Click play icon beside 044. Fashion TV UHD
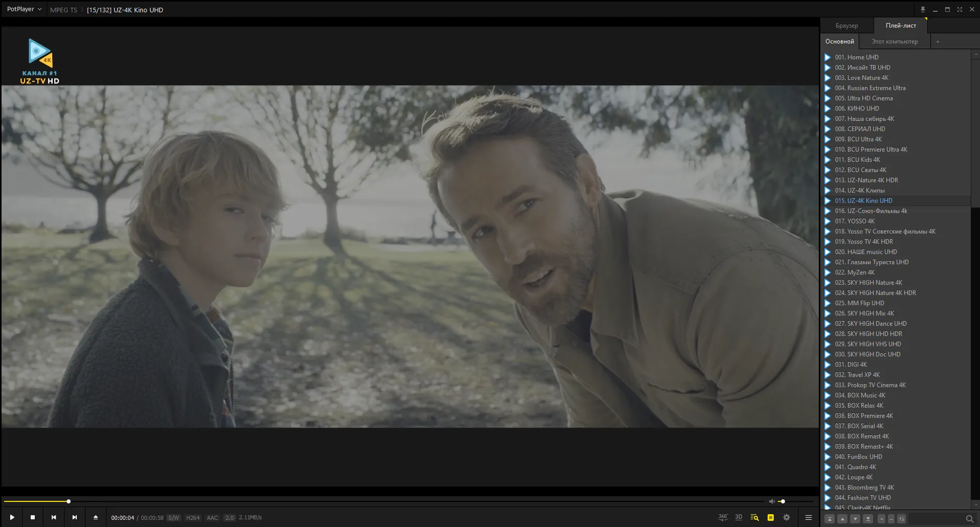Viewport: 980px width, 527px height. pos(827,498)
